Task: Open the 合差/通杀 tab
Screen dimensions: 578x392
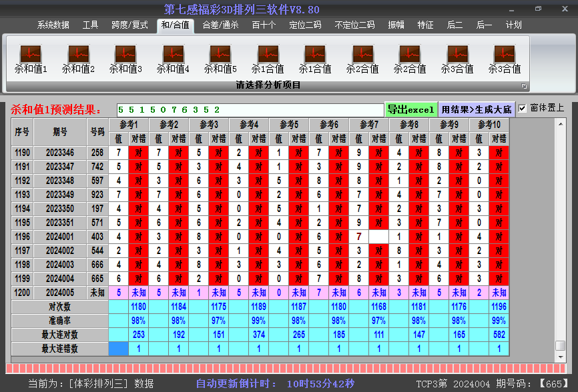Action: [x=220, y=25]
